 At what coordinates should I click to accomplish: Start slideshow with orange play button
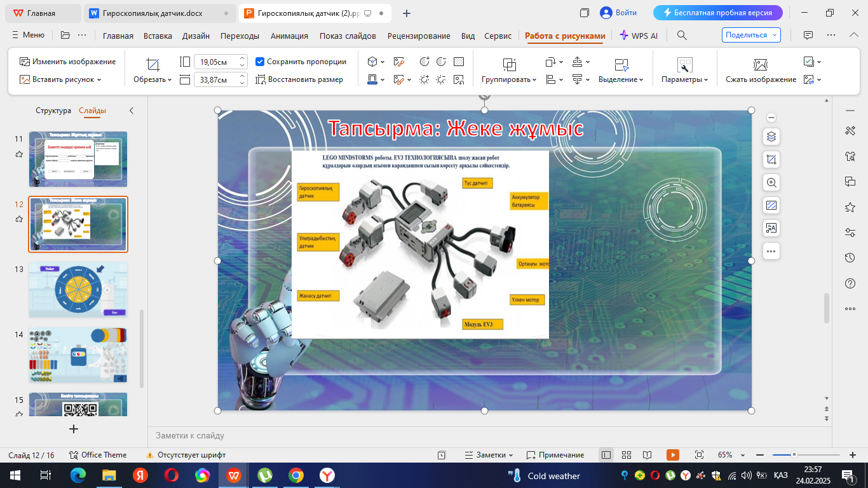point(673,455)
